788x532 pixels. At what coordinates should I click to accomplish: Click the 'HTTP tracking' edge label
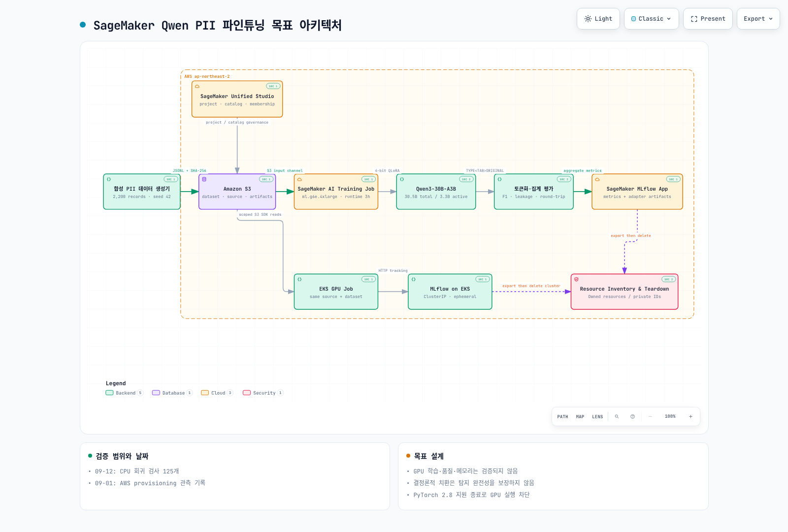point(393,271)
